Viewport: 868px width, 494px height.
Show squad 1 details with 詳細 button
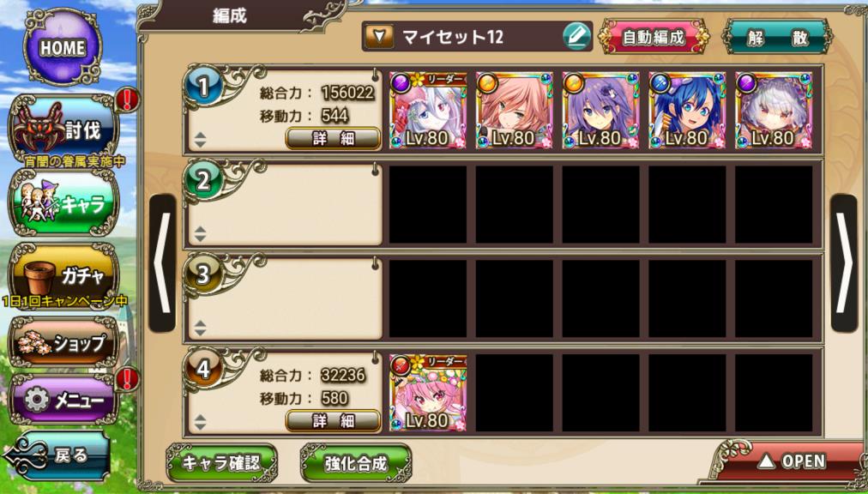(x=333, y=138)
